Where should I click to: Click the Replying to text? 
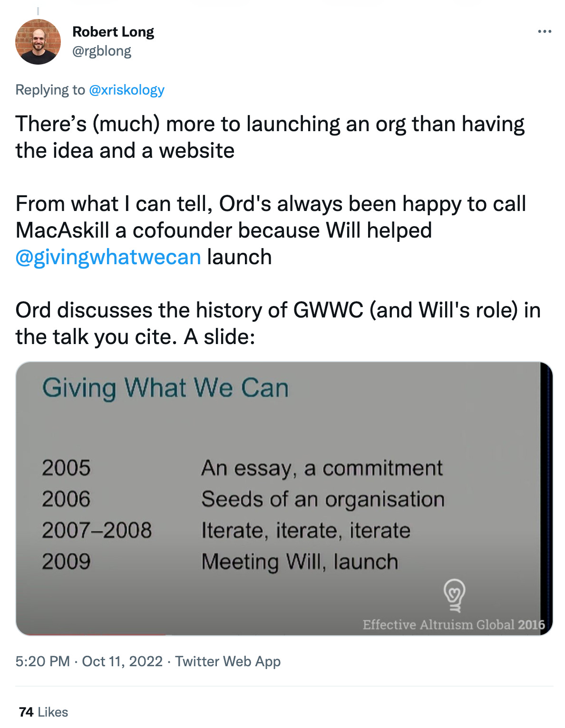click(50, 89)
